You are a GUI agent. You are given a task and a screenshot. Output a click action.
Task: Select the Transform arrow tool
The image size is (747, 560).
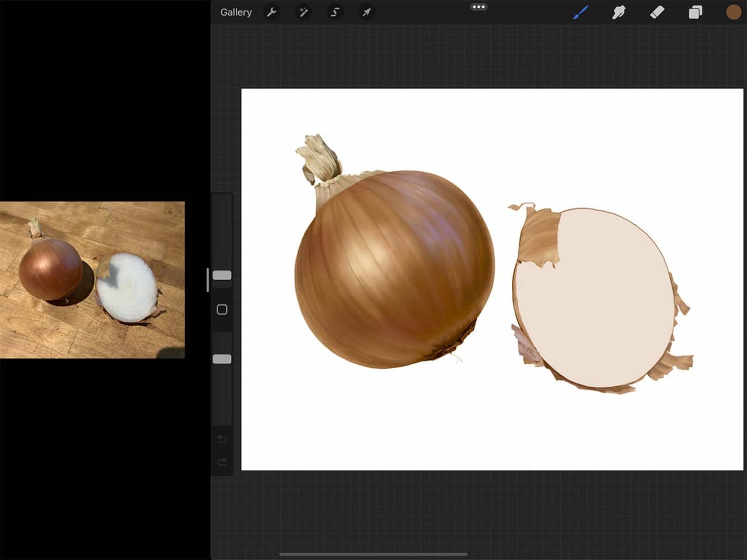[x=366, y=12]
